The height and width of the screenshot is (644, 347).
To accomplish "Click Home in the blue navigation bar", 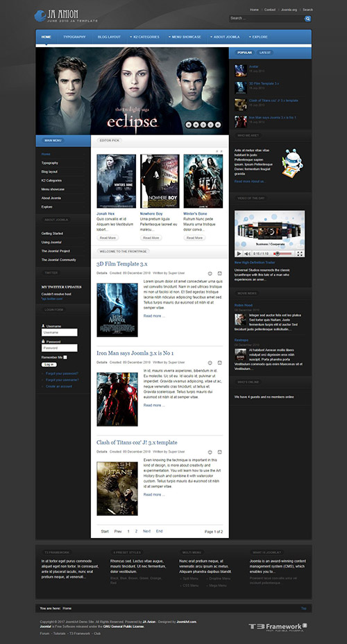I will (x=46, y=37).
